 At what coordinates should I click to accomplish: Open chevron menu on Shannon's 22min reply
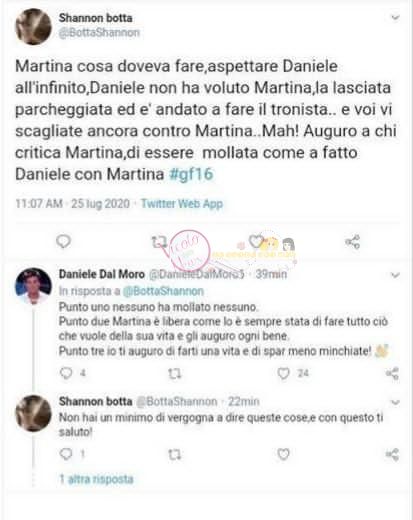click(x=395, y=402)
